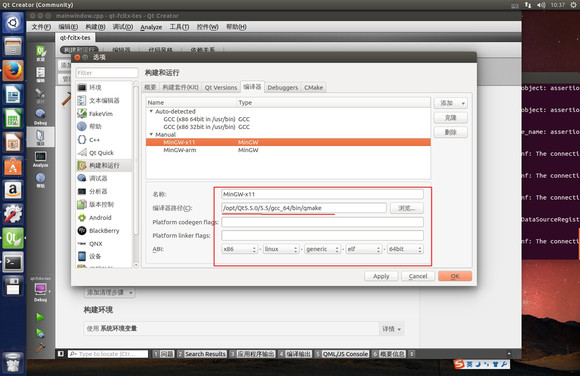Click the Platform linker flags field
The height and width of the screenshot is (376, 580).
[322, 235]
